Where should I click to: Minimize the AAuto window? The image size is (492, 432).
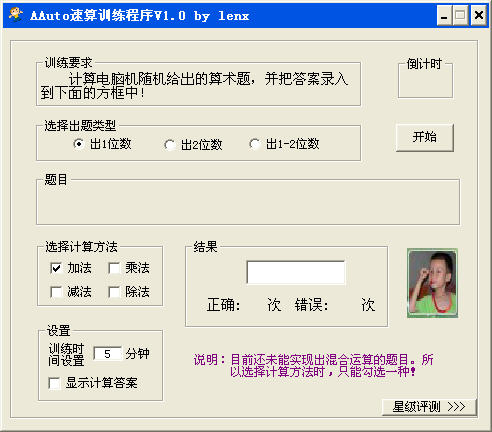click(444, 15)
